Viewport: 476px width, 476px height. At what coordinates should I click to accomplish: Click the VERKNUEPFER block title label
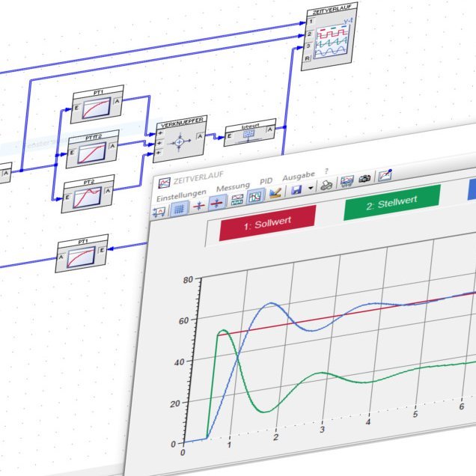pos(182,123)
